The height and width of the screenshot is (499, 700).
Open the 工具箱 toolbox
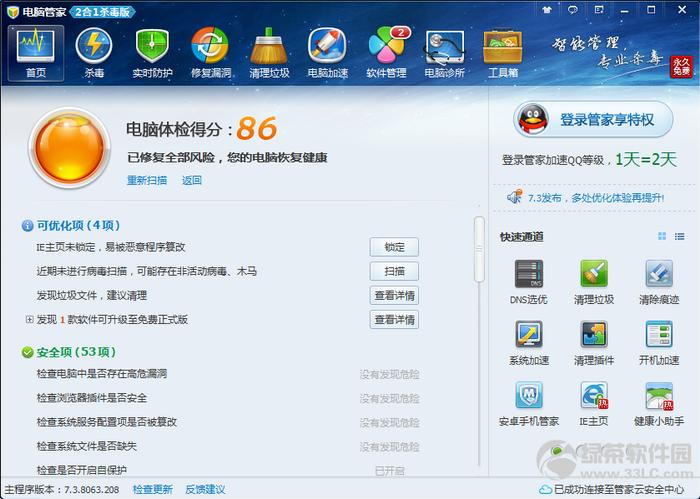click(x=503, y=53)
